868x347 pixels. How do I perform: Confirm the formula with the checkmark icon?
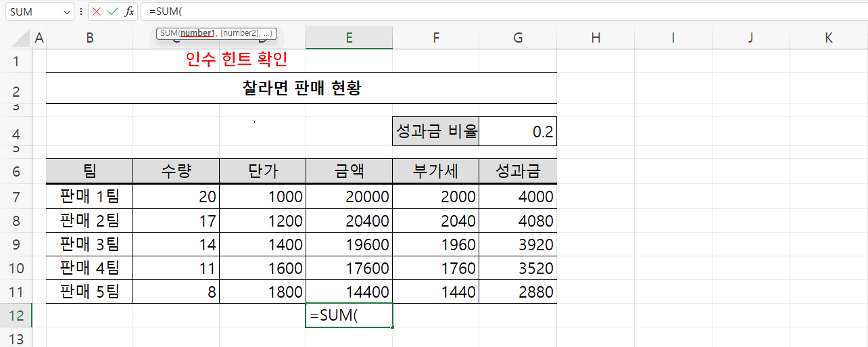113,12
